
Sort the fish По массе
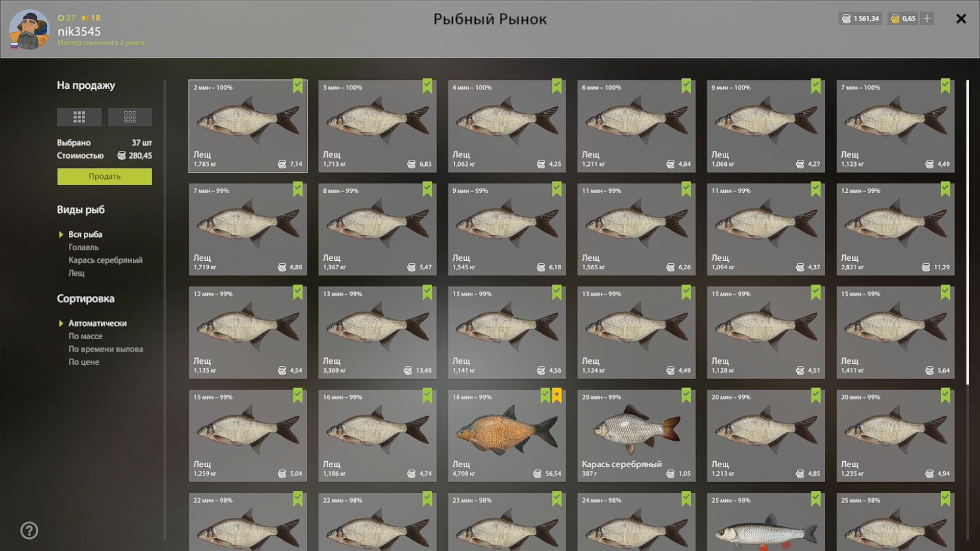85,336
